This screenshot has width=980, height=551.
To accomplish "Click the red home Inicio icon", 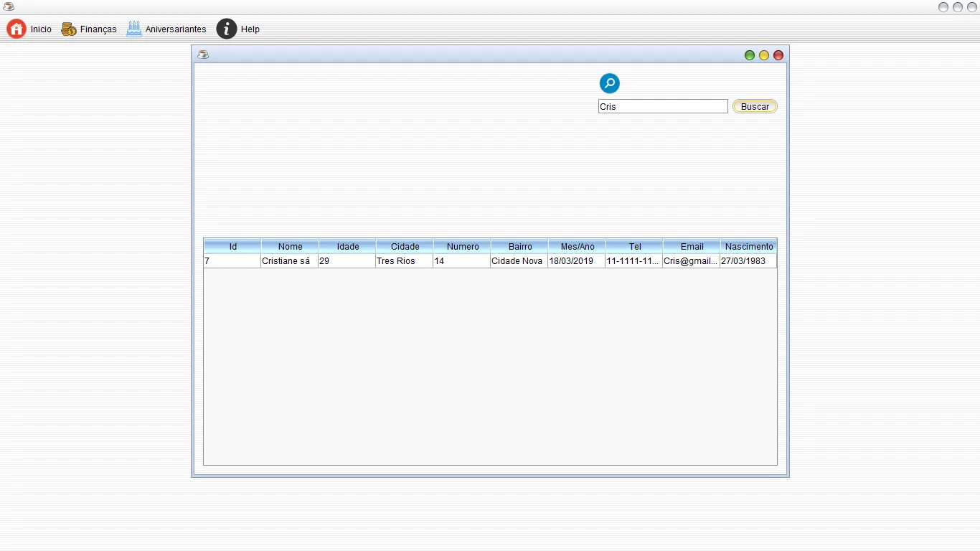I will [17, 29].
